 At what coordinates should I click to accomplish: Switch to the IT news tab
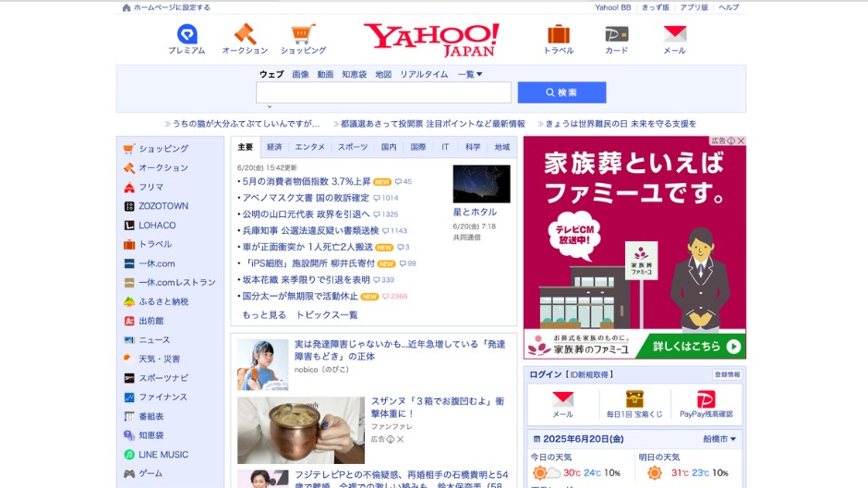point(445,147)
